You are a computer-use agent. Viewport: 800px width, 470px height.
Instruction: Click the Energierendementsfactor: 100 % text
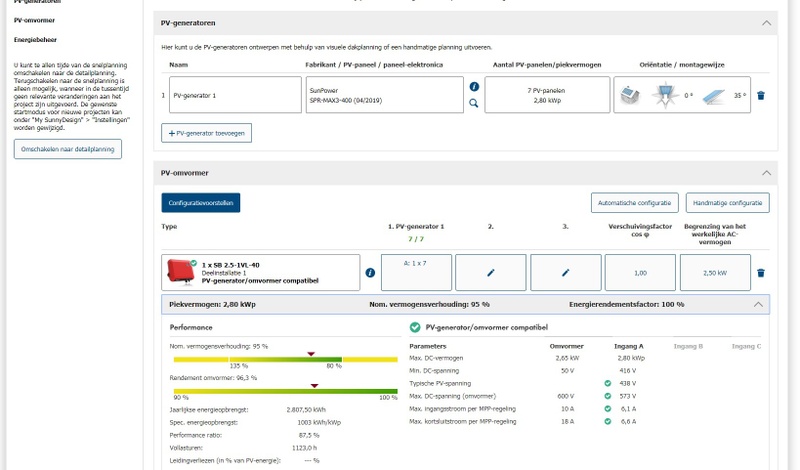(627, 304)
